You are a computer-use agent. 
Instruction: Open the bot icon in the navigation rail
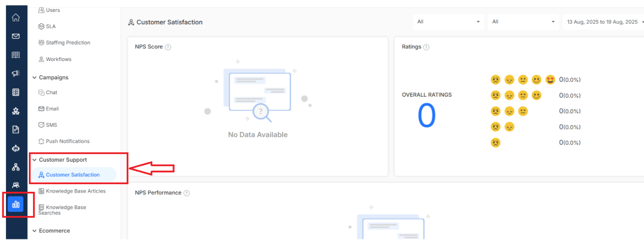pos(16,148)
